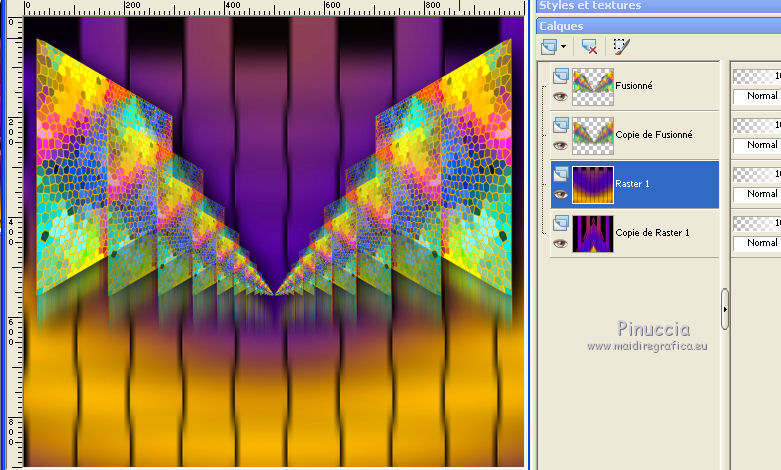Click the delete layer icon
The height and width of the screenshot is (470, 781).
[589, 46]
